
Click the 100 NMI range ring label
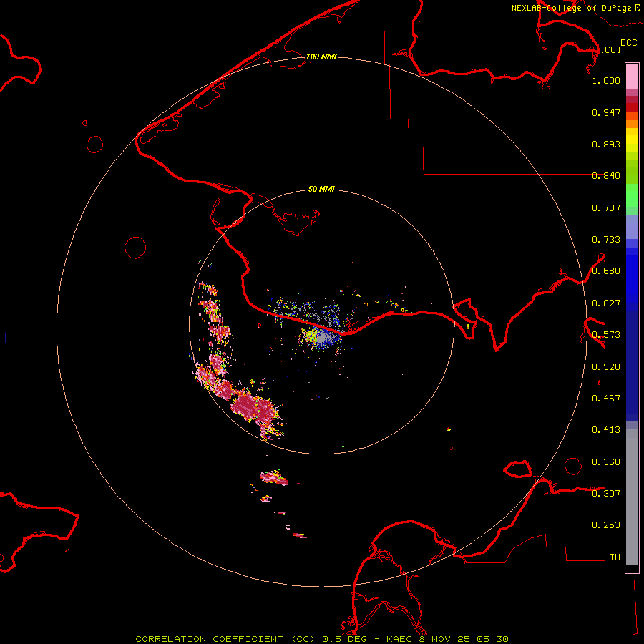click(321, 57)
